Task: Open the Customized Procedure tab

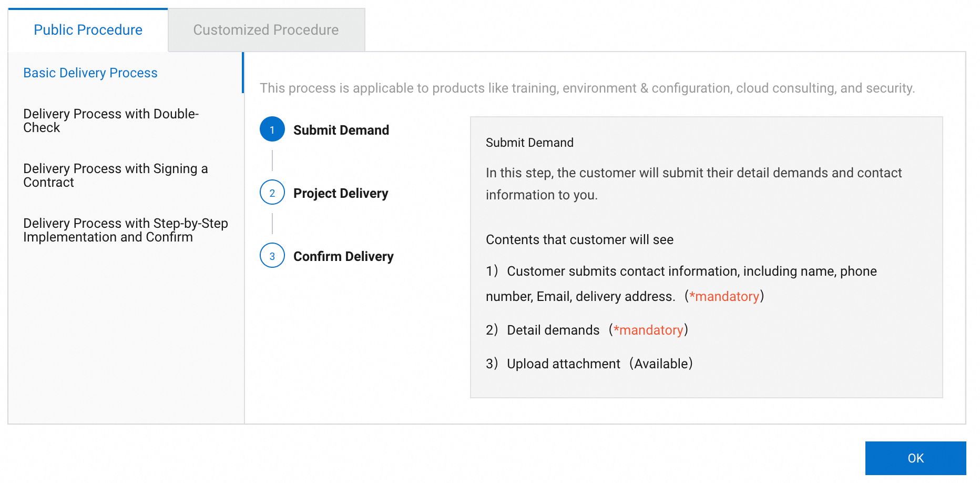Action: 266,30
